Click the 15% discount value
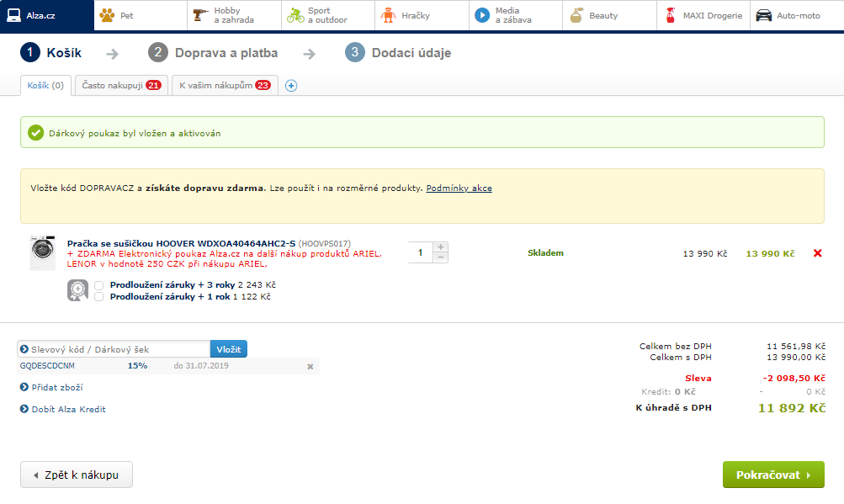Screen dimensions: 844x504 coord(137,366)
